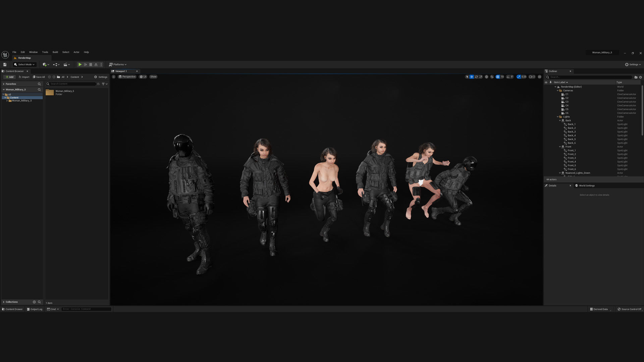The height and width of the screenshot is (362, 644).
Task: Open the quick add content dropdown
Action: pyautogui.click(x=46, y=64)
